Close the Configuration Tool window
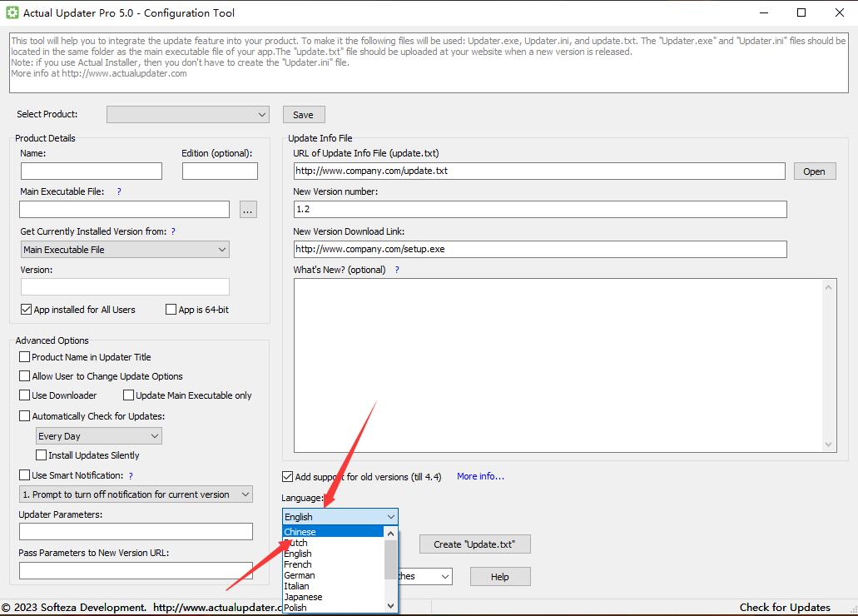 pyautogui.click(x=840, y=12)
